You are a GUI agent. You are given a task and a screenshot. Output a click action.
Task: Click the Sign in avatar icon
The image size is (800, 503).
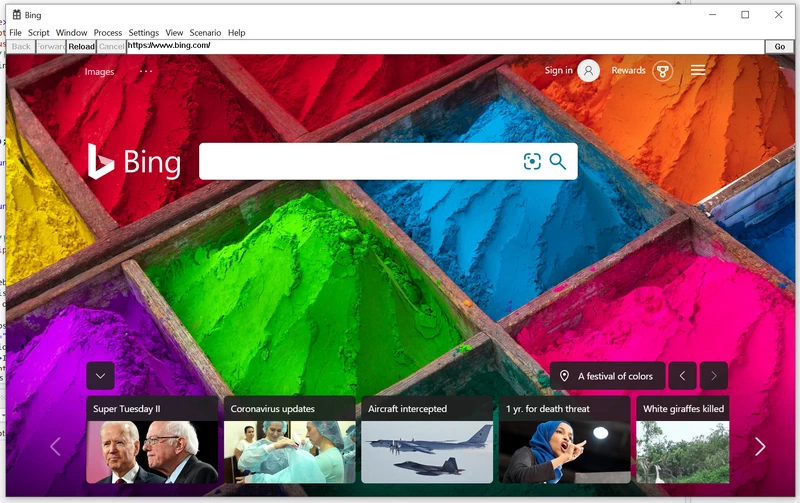tap(588, 71)
